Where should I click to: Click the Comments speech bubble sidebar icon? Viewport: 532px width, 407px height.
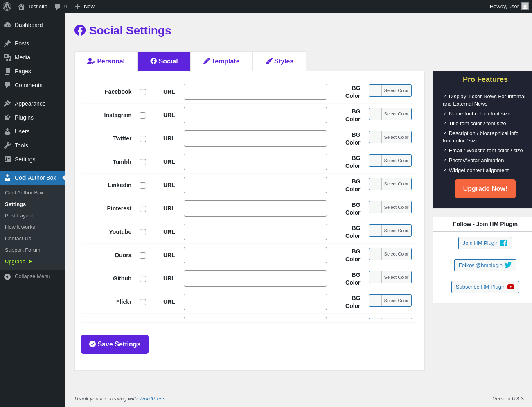7,85
